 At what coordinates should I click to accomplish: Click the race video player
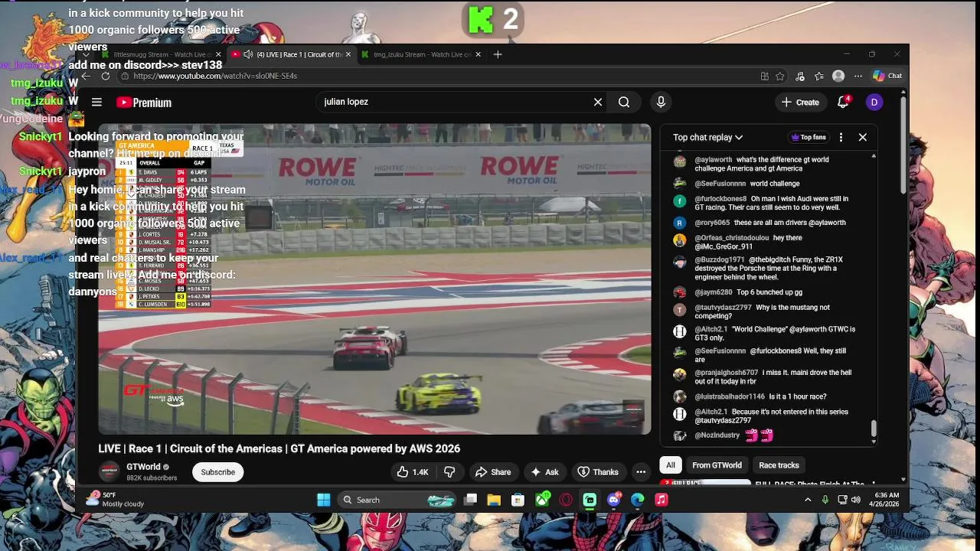(x=374, y=279)
